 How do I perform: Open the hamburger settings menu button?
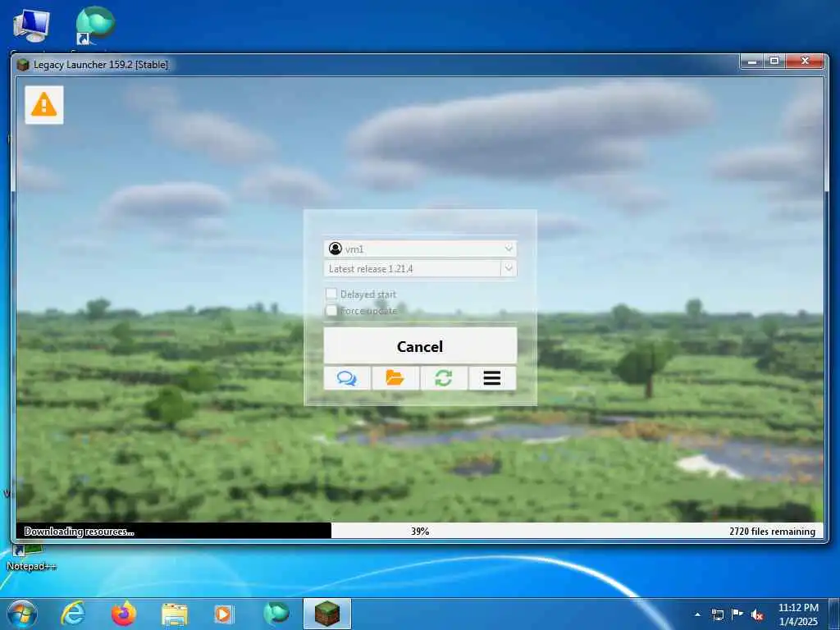[492, 378]
